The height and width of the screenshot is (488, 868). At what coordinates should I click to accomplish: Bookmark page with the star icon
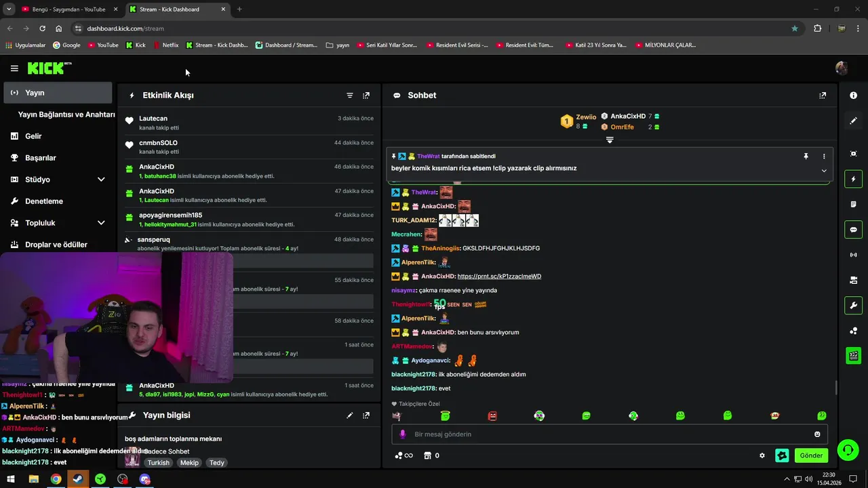pos(795,28)
